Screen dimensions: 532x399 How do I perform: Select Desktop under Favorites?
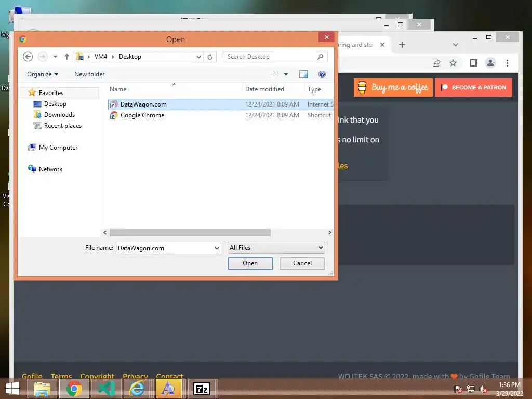click(55, 104)
